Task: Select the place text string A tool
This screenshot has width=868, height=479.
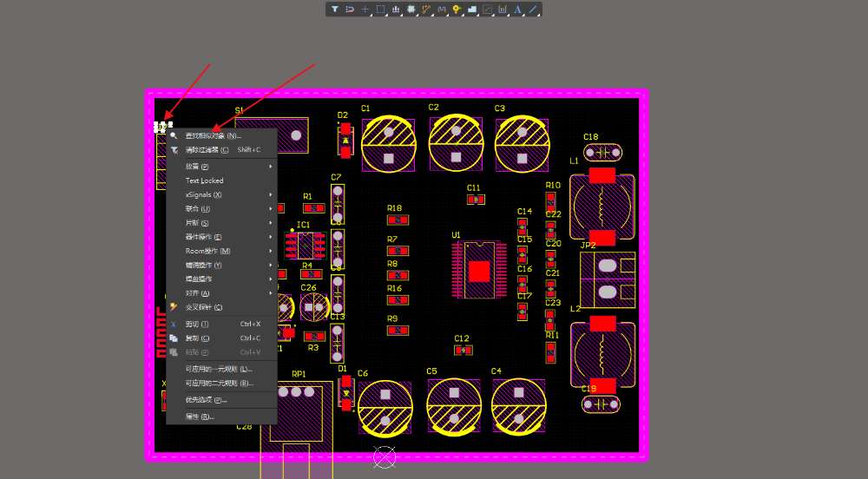Action: [517, 10]
